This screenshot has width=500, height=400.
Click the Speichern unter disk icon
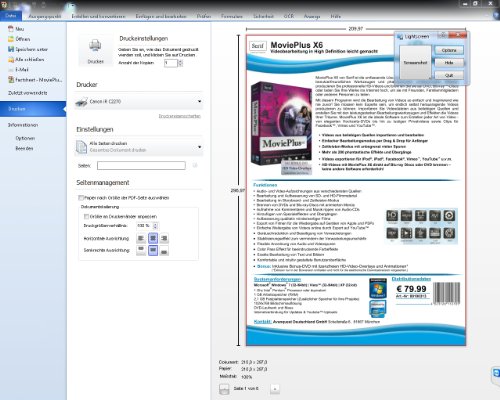click(x=11, y=49)
